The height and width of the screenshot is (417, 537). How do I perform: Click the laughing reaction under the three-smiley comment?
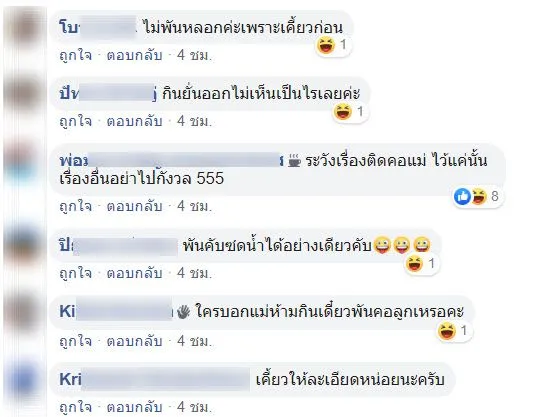tap(414, 264)
